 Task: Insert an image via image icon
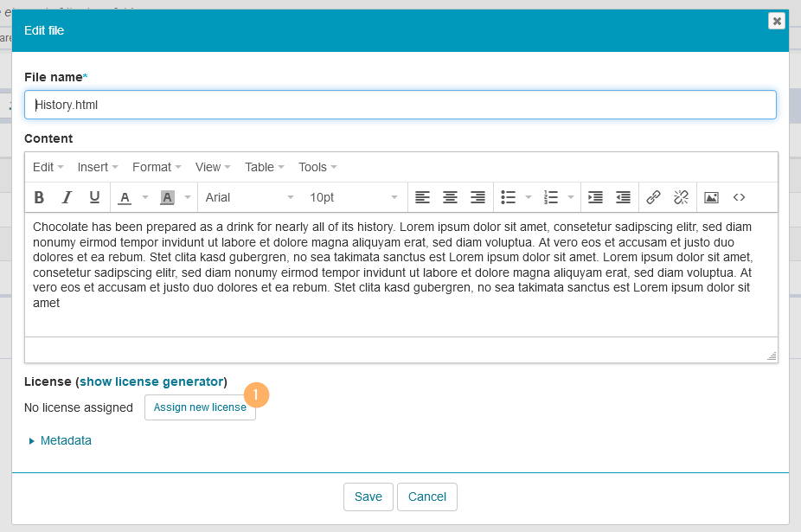tap(711, 197)
